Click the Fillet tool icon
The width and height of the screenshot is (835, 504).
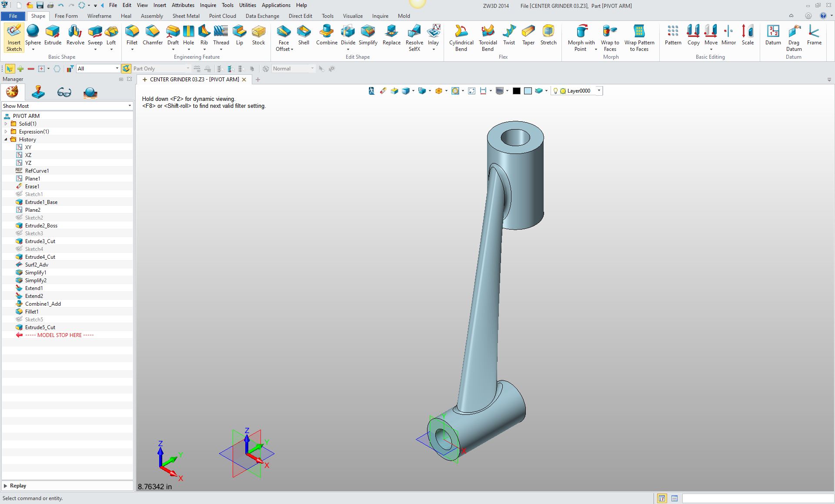pos(132,31)
